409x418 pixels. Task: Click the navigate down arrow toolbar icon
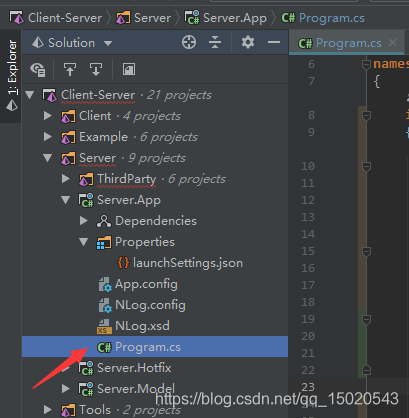tap(96, 69)
